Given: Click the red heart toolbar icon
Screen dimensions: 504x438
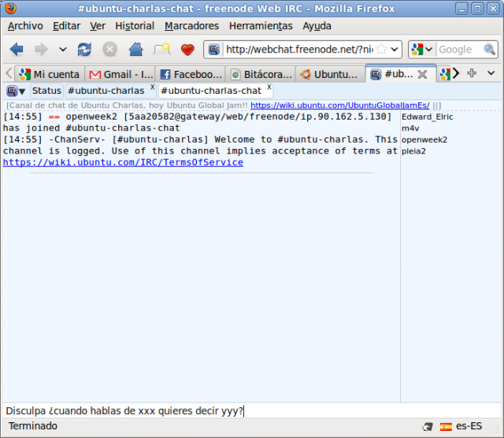Looking at the screenshot, I should tap(187, 50).
